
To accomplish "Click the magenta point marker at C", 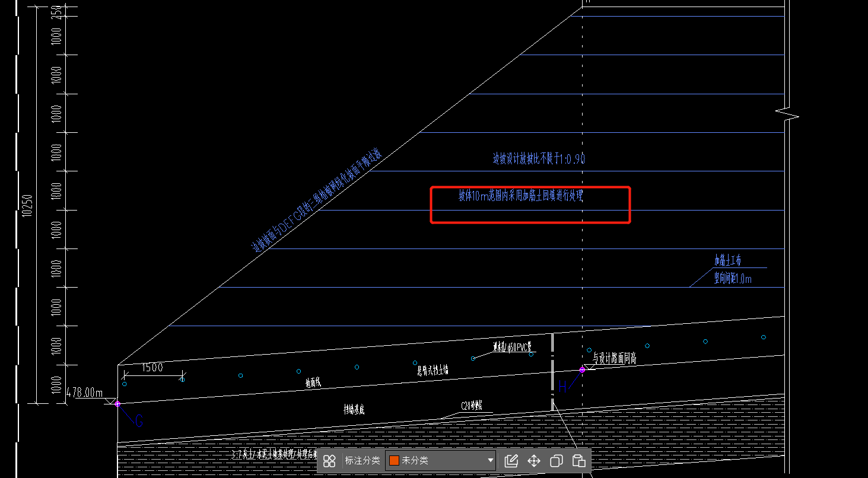I will tap(117, 403).
